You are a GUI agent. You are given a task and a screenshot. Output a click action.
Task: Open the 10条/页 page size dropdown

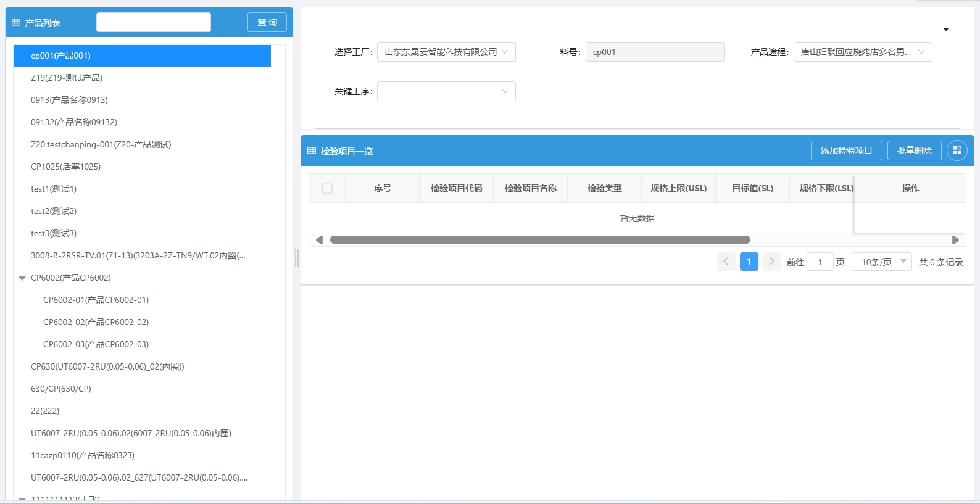[x=882, y=262]
